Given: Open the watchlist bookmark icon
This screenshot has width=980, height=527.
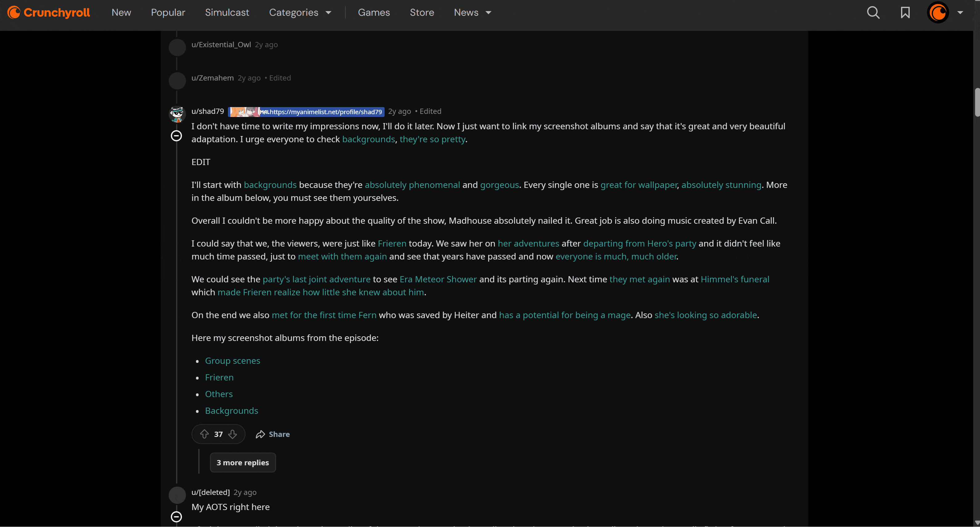Looking at the screenshot, I should tap(905, 13).
